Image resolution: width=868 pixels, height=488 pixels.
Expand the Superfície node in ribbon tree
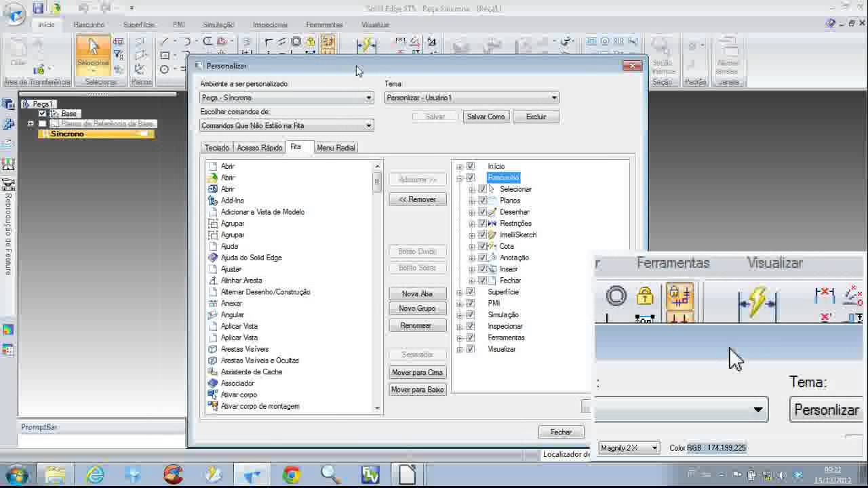460,292
